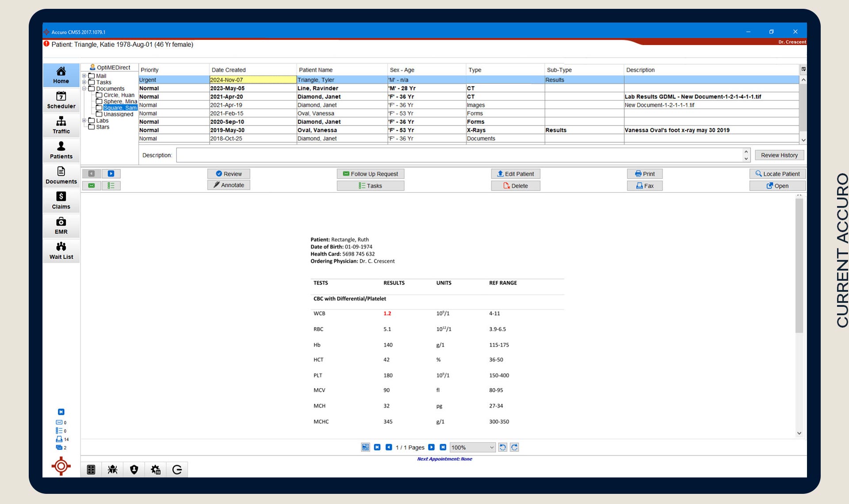Click the red Accuro target logo
Viewport: 849px width, 504px height.
click(x=61, y=466)
